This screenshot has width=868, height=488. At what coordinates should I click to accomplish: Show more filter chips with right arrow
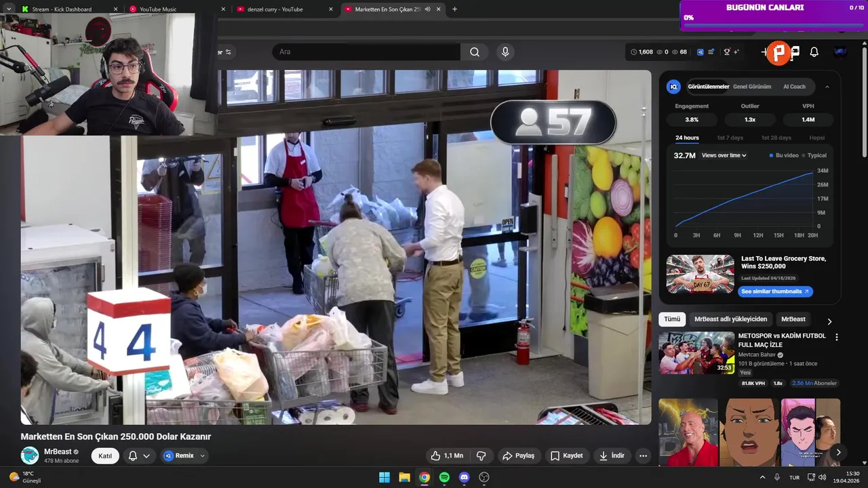click(x=829, y=321)
